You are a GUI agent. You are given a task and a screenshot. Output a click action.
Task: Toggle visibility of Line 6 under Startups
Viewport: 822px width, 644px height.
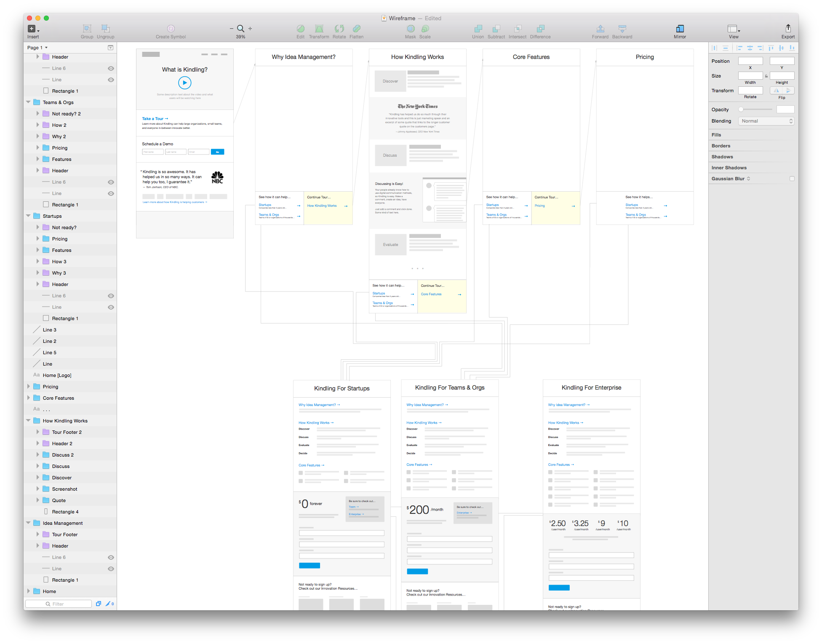(111, 296)
